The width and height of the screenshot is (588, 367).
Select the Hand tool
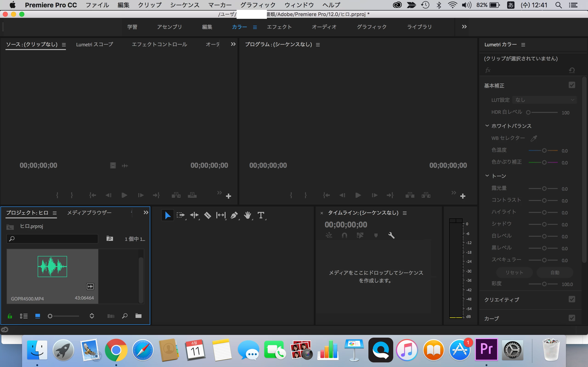(247, 215)
